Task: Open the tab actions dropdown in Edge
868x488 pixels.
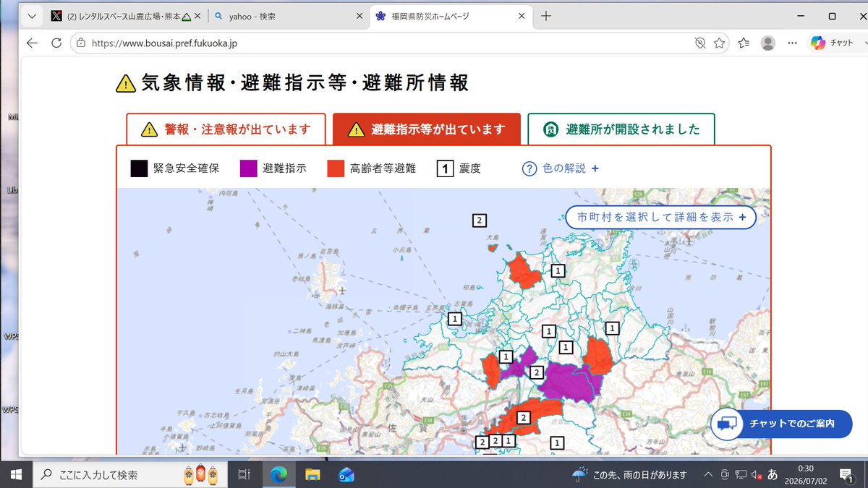Action: click(x=32, y=16)
